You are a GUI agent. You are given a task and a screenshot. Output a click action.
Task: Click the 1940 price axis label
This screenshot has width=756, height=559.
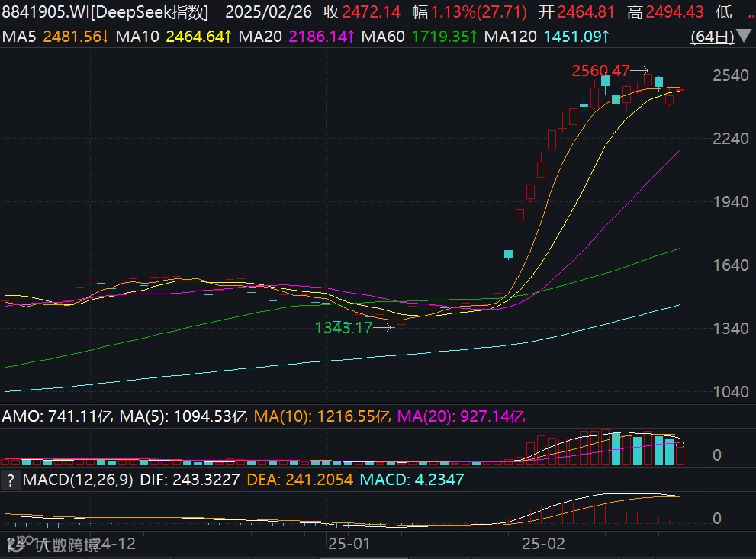pyautogui.click(x=731, y=201)
